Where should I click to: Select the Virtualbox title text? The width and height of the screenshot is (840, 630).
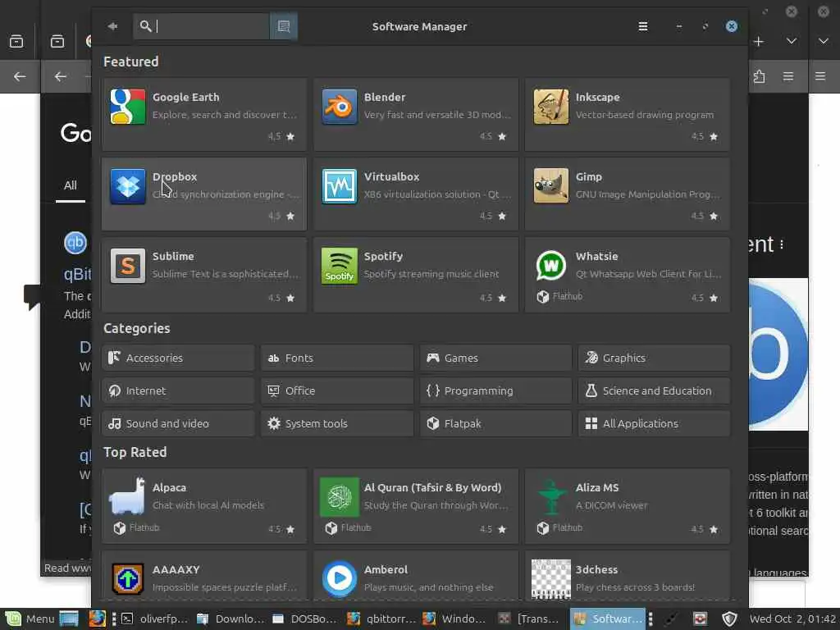click(391, 176)
